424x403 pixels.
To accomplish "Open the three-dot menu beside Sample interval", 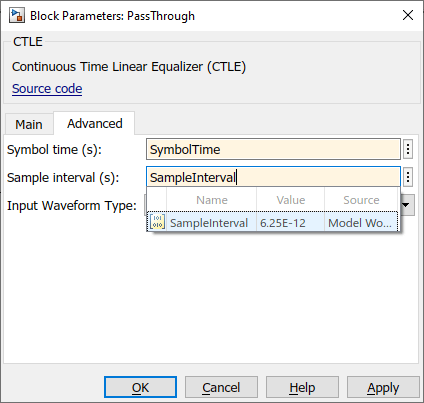I will [408, 177].
